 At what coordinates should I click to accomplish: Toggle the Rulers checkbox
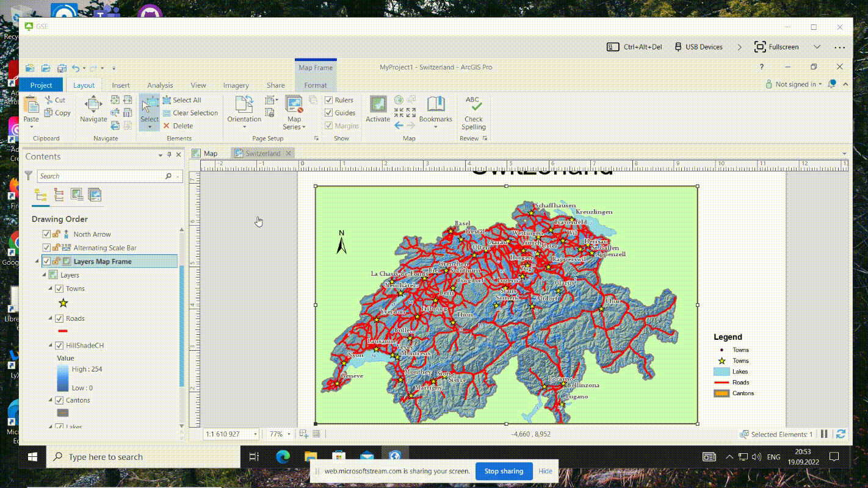point(329,100)
